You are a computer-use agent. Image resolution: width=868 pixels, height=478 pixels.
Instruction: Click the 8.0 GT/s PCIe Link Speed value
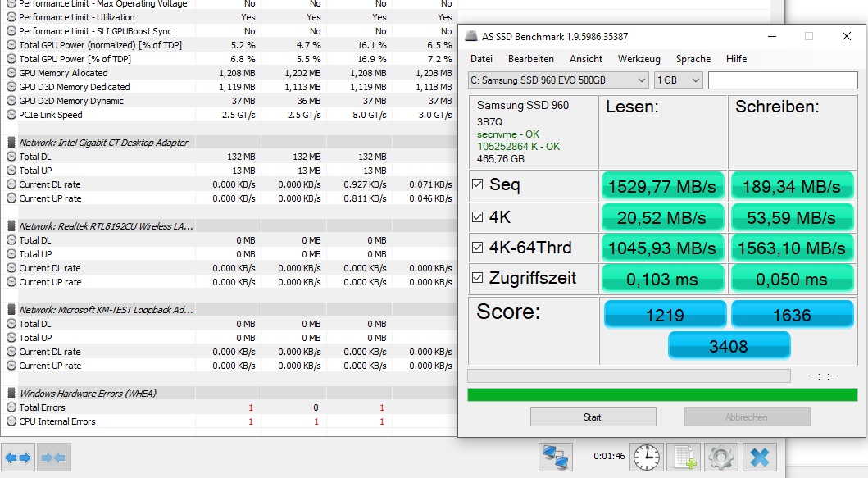click(369, 115)
